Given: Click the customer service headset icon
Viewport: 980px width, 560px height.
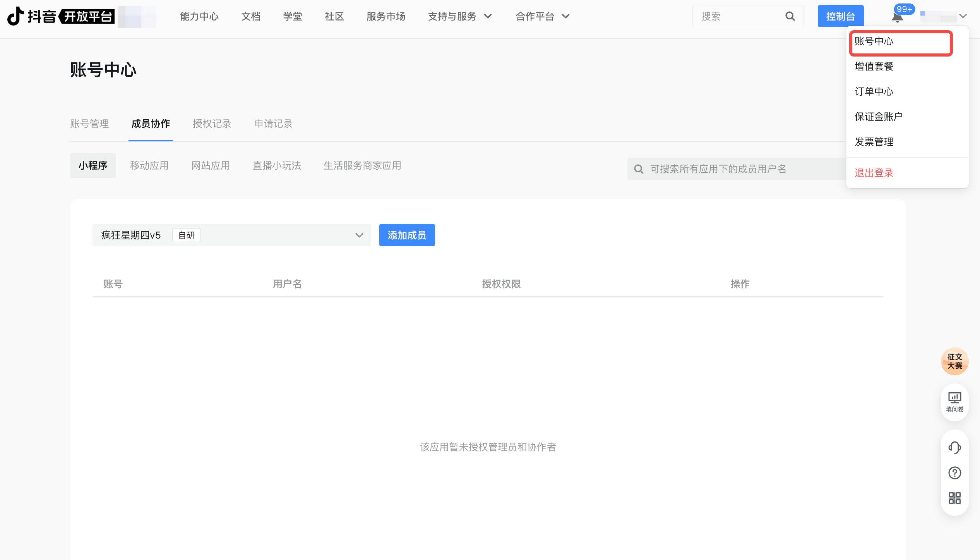Looking at the screenshot, I should [x=954, y=447].
